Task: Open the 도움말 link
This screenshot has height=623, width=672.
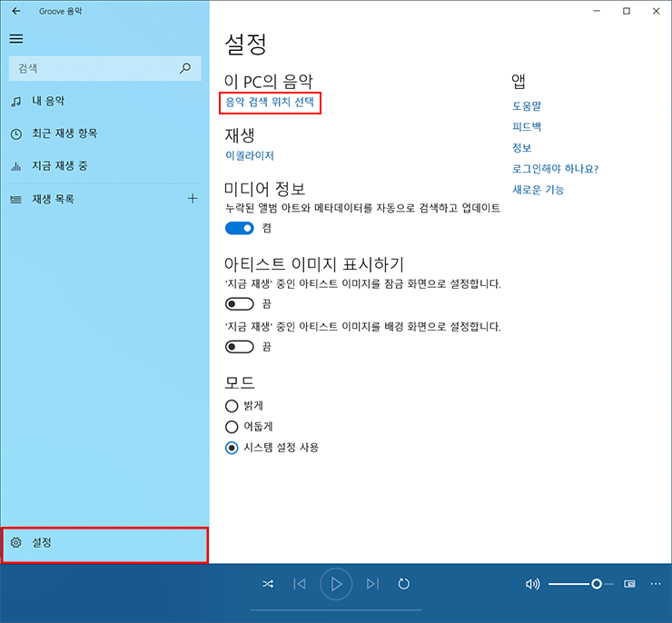Action: (x=527, y=106)
